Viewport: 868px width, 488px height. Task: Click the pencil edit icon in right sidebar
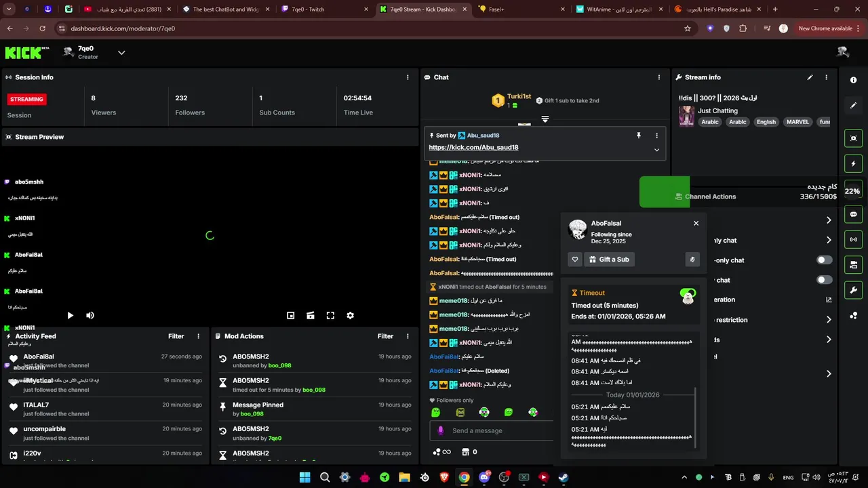click(853, 106)
